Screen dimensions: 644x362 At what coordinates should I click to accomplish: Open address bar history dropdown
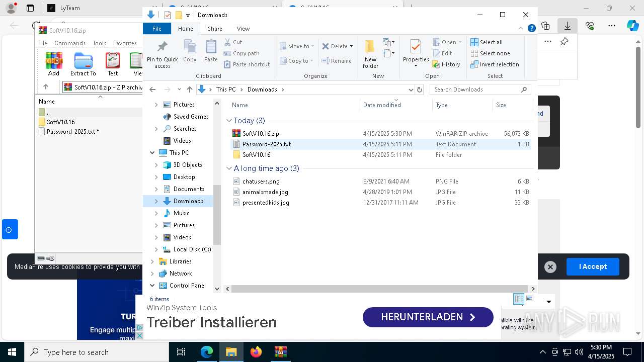411,89
